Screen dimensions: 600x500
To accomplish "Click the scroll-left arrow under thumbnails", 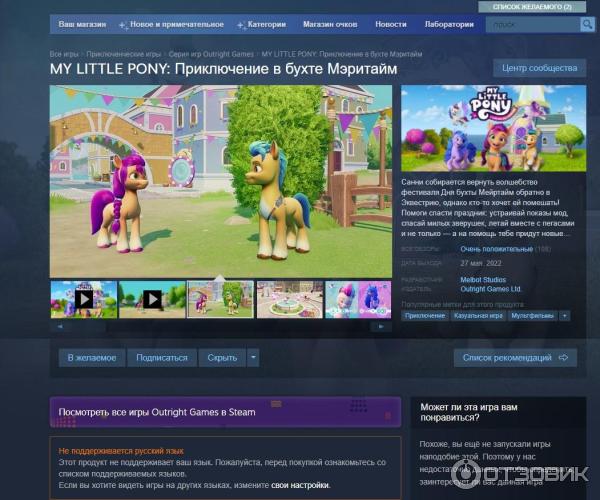I will [x=60, y=326].
